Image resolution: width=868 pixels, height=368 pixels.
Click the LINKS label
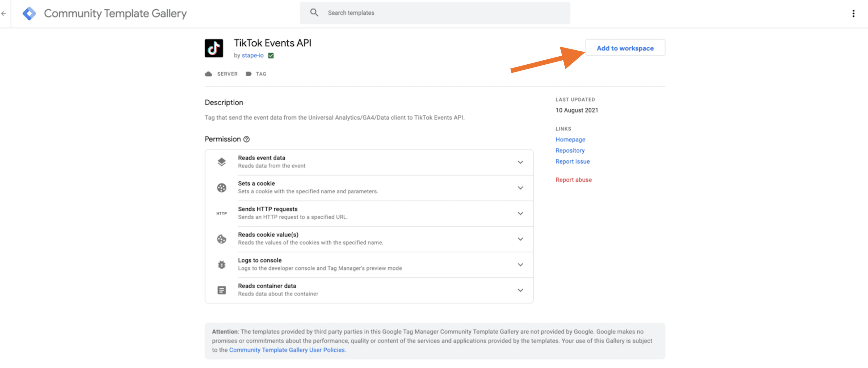[x=563, y=129]
